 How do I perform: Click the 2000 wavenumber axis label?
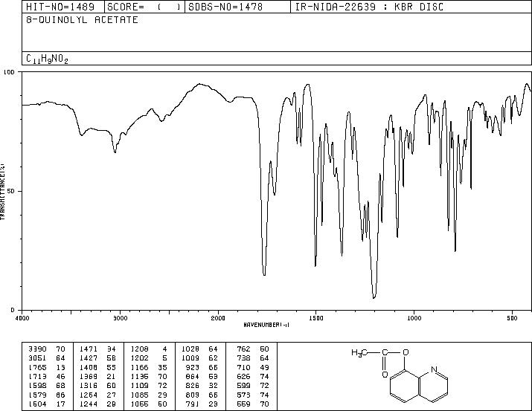[218, 318]
